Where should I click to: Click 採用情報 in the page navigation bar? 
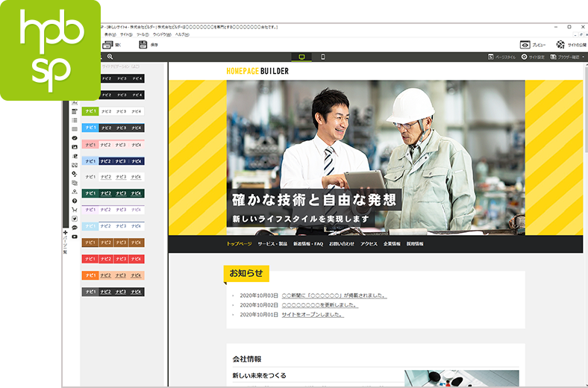point(415,244)
